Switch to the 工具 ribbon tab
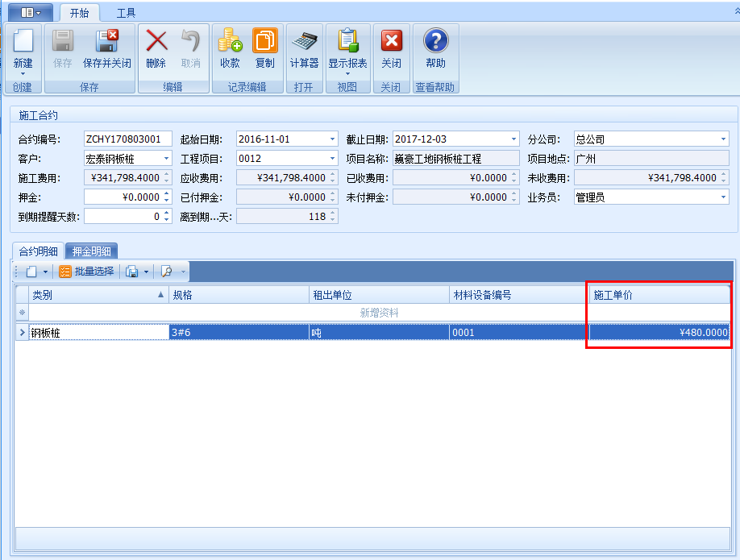 126,13
